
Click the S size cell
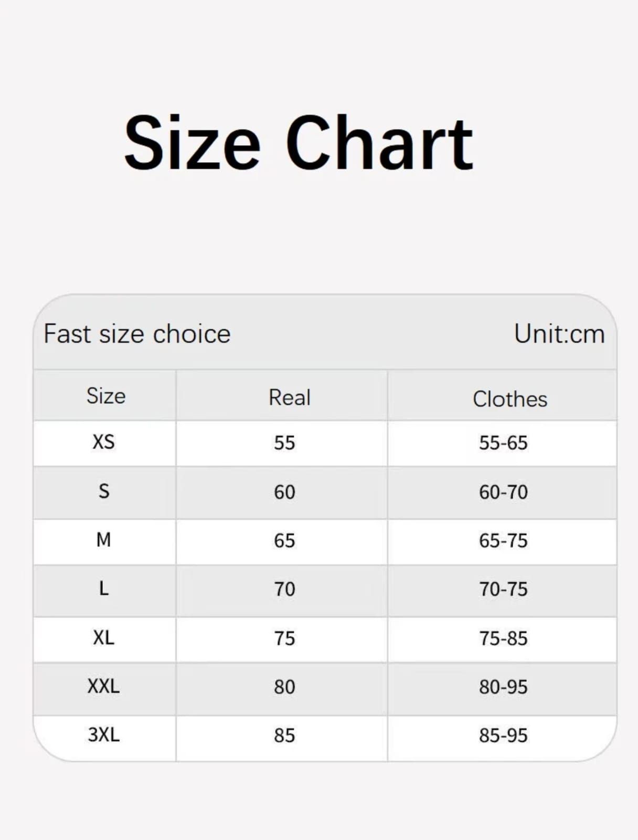pos(104,491)
